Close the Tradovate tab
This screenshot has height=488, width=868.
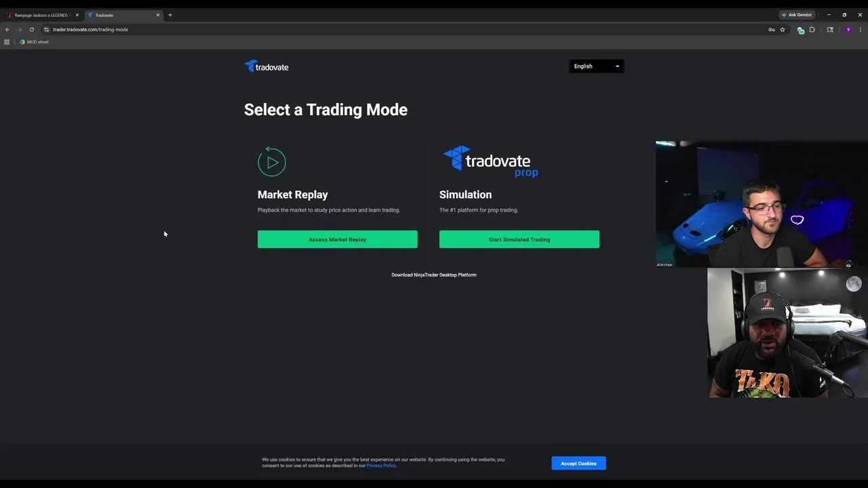point(158,15)
